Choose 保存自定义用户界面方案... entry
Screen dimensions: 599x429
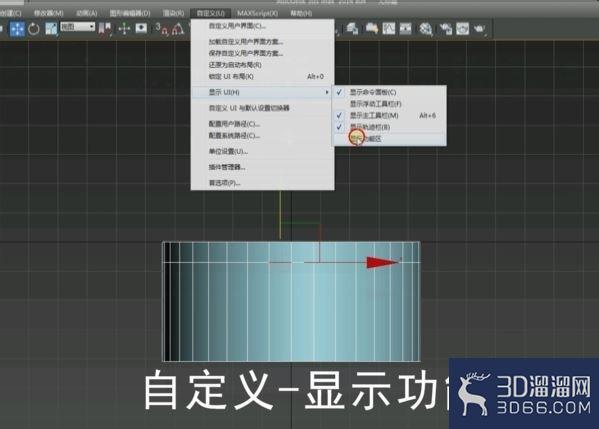coord(262,53)
